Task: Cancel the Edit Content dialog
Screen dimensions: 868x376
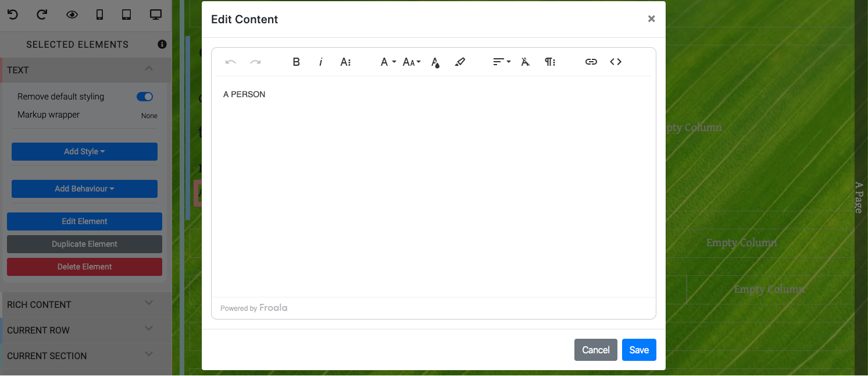Action: click(595, 350)
